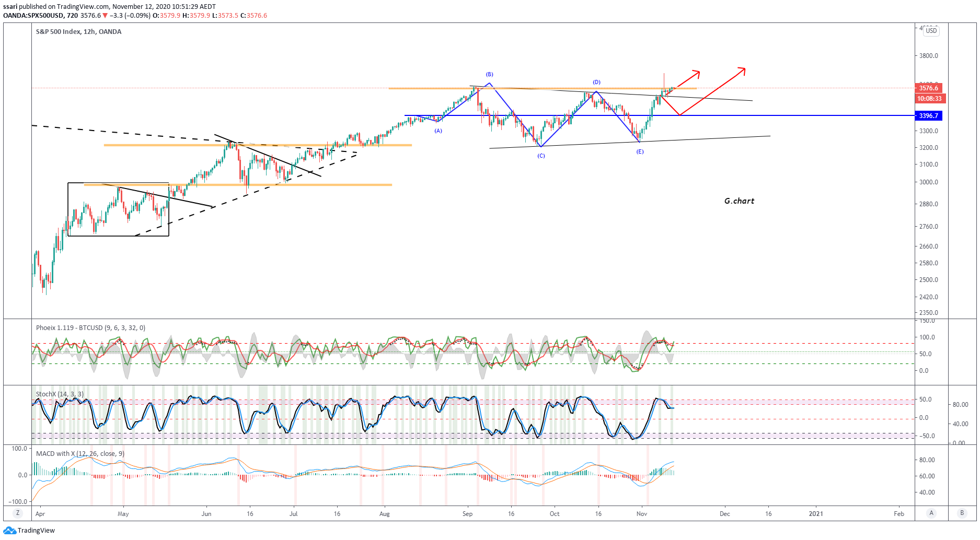
Task: Click the 10:08:33 bar countdown label
Action: pos(930,99)
